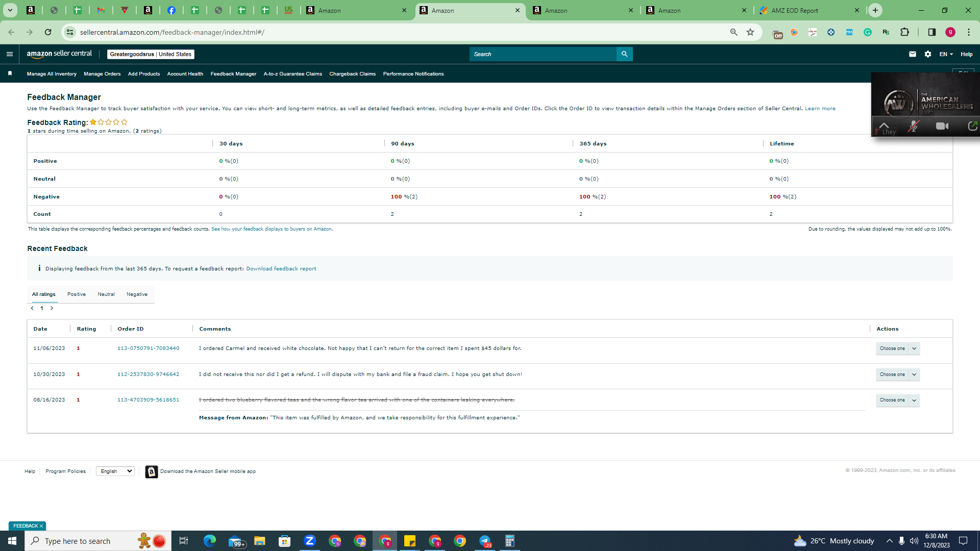Toggle camera in video call overlay
The height and width of the screenshot is (551, 980).
tap(942, 126)
